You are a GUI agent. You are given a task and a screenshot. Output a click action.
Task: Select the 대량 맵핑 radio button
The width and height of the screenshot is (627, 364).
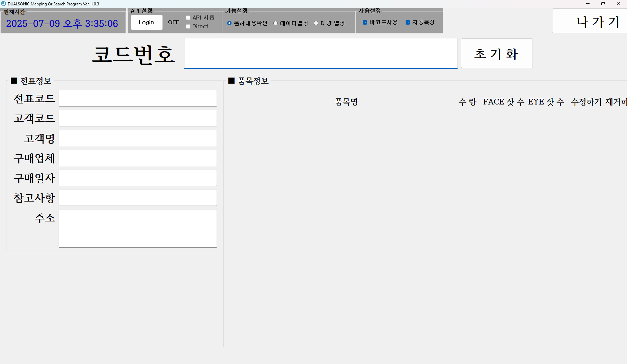tap(316, 23)
